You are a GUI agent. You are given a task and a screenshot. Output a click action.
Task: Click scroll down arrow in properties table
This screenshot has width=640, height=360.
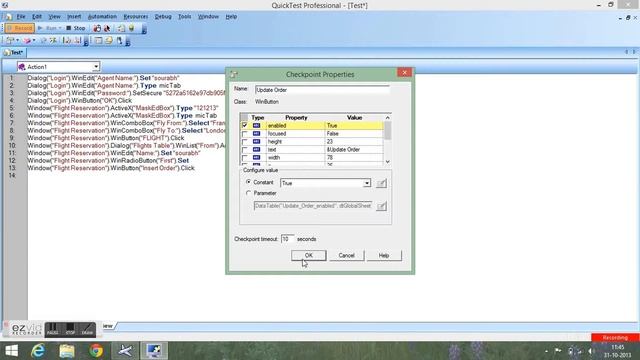tap(387, 162)
